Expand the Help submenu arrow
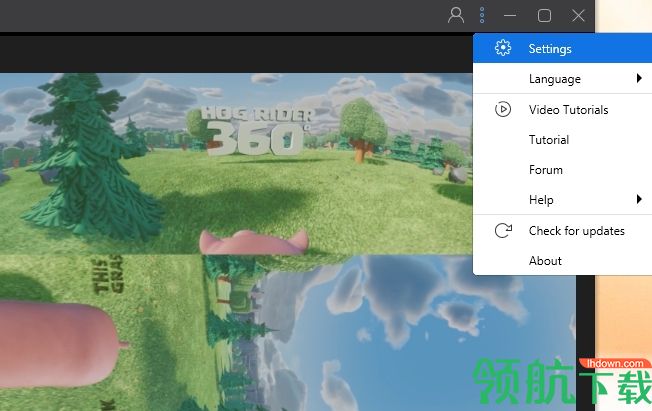The width and height of the screenshot is (652, 411). pos(639,199)
